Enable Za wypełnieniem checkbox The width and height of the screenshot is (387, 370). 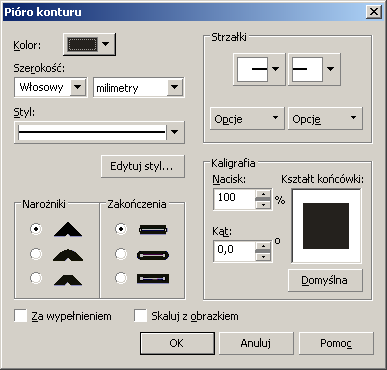(x=21, y=316)
